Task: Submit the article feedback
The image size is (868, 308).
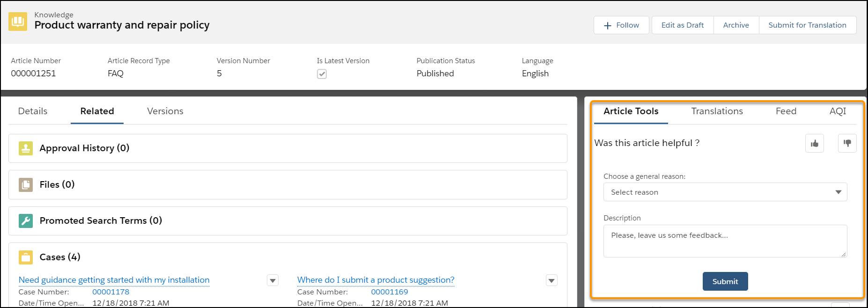Action: click(x=725, y=281)
